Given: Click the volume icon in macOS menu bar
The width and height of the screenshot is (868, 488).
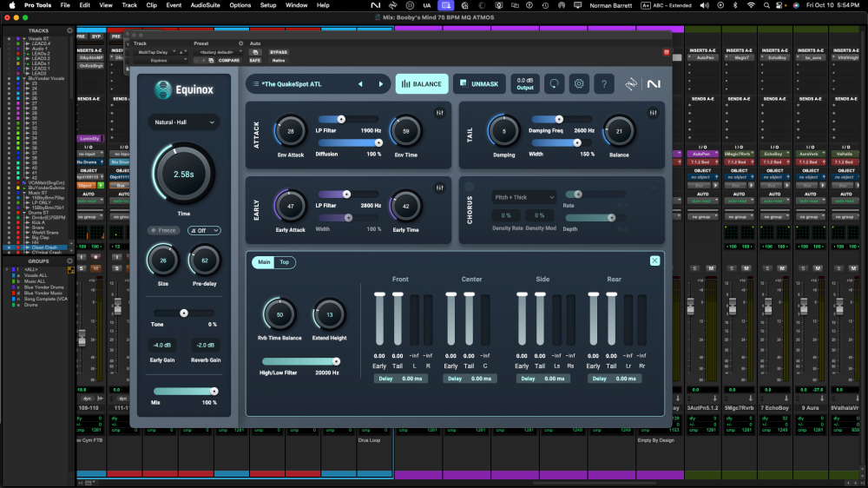Looking at the screenshot, I should (704, 5).
